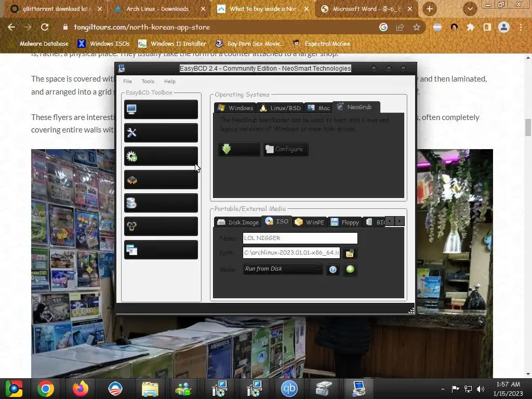Reload the tongiltours page

click(x=45, y=27)
